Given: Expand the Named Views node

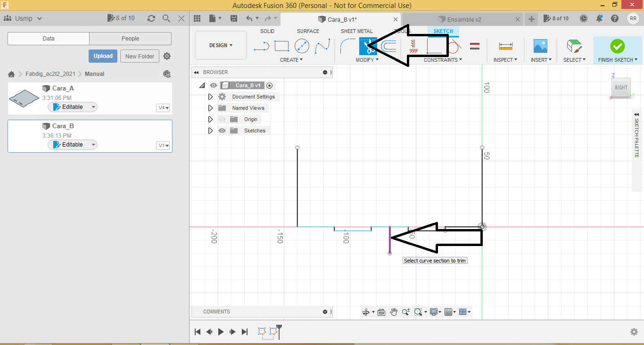Looking at the screenshot, I should pyautogui.click(x=210, y=108).
